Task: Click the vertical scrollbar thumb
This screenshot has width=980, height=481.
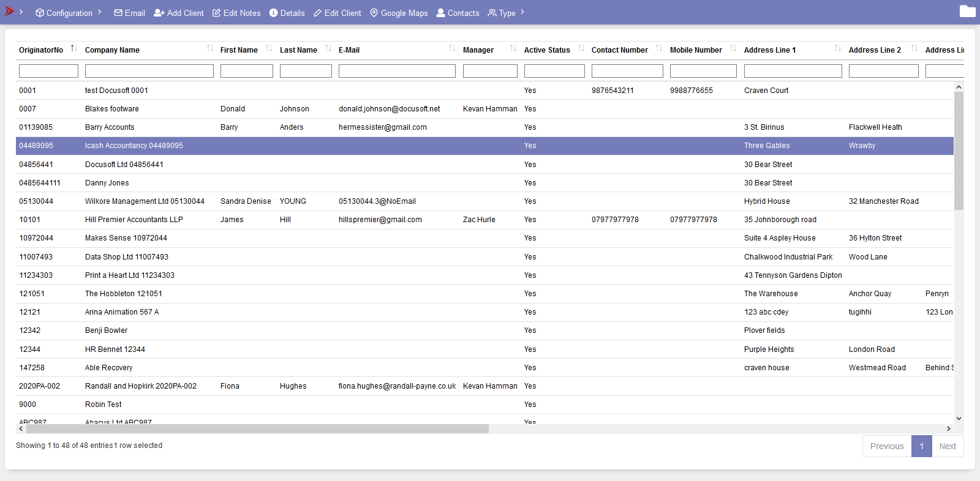Action: (x=959, y=150)
